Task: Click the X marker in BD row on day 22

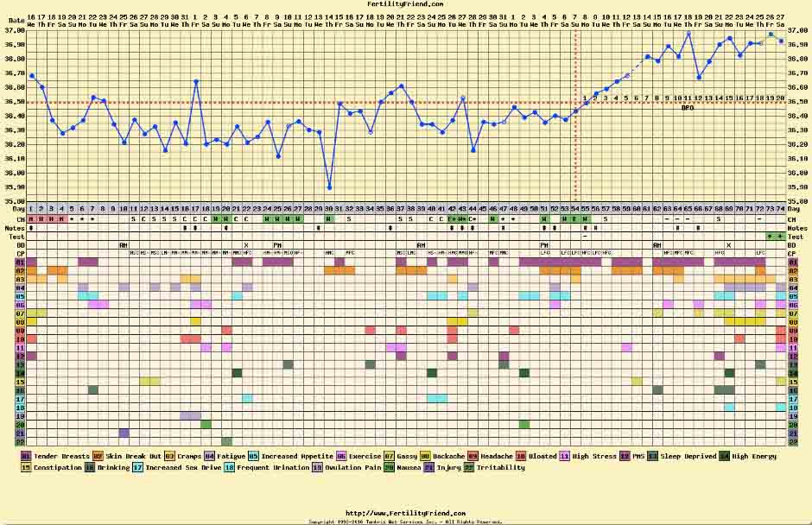Action: (247, 244)
